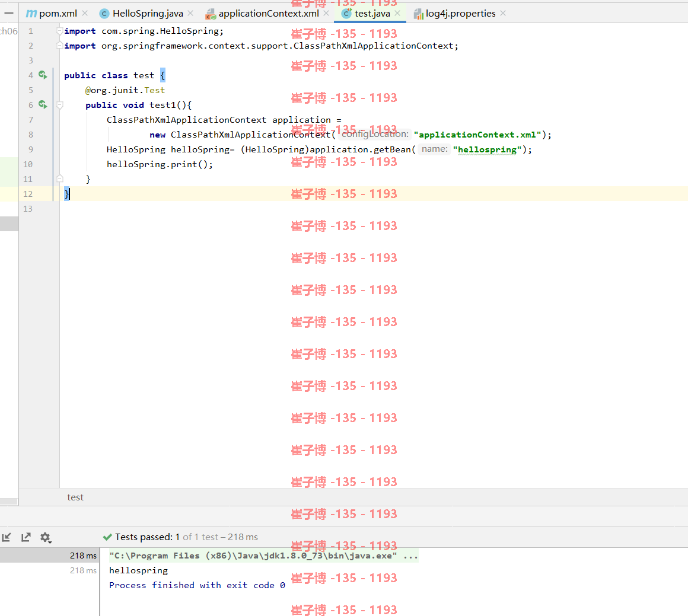Click 'application.getBean(' on line 9
Viewport: 688px width, 616px height.
point(363,149)
